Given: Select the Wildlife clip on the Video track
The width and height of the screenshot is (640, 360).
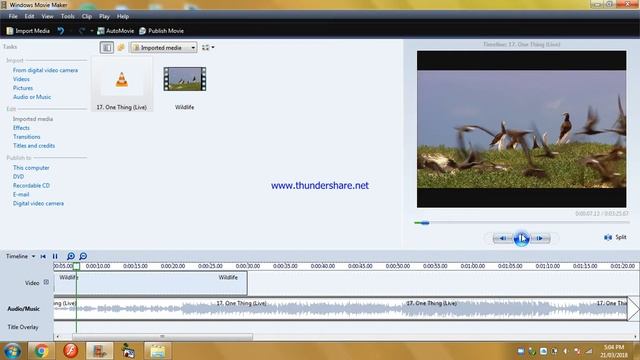Looking at the screenshot, I should pyautogui.click(x=151, y=283).
